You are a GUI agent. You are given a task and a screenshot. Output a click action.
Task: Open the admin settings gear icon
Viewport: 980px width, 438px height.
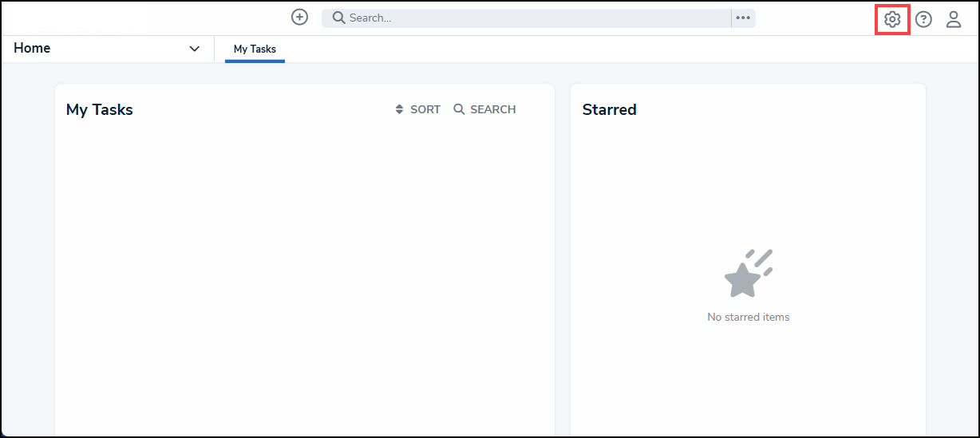892,19
